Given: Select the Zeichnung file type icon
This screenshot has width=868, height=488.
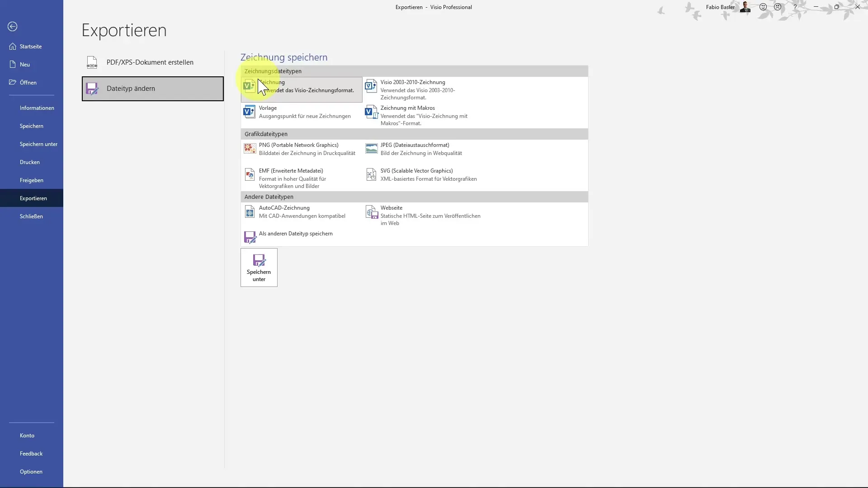Looking at the screenshot, I should (x=249, y=86).
